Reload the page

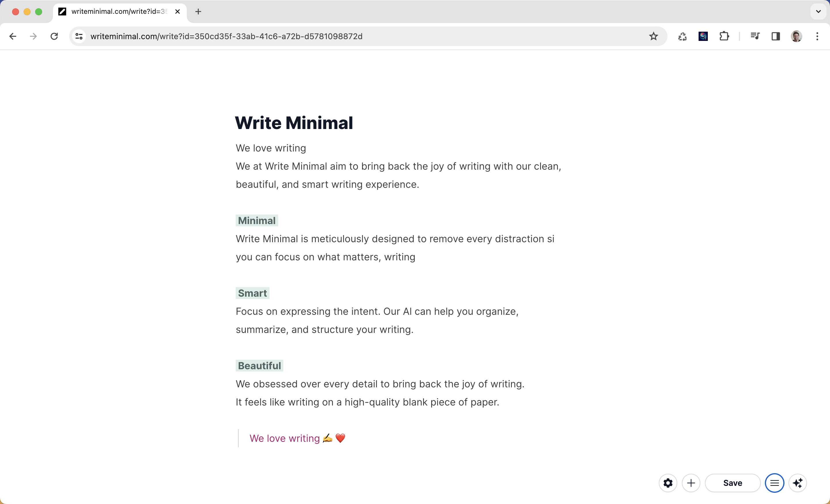click(x=54, y=36)
